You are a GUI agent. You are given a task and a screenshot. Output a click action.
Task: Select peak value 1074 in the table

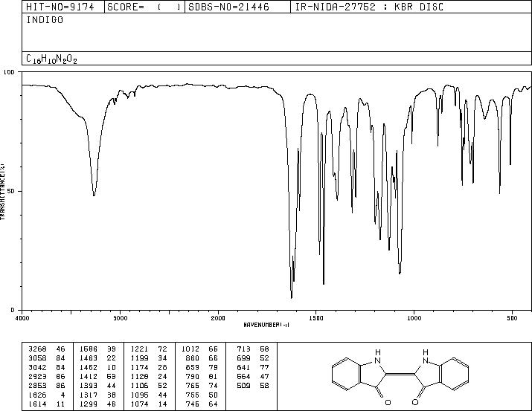(139, 404)
